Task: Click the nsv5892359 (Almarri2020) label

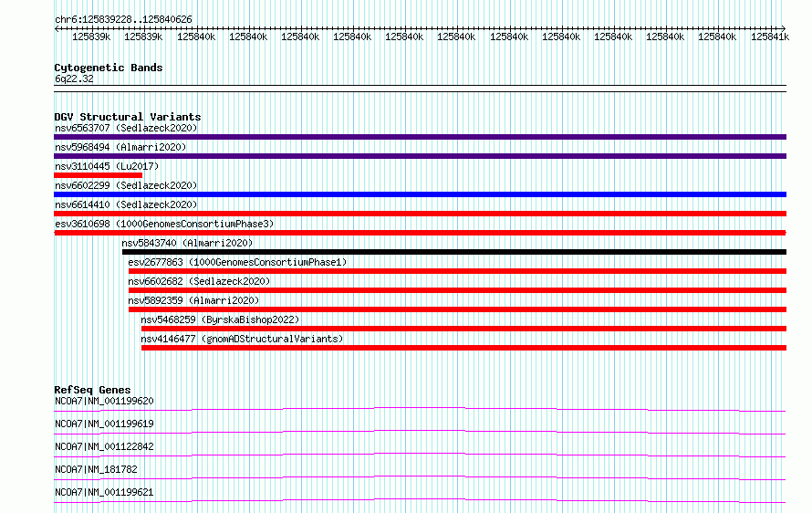Action: pos(193,300)
